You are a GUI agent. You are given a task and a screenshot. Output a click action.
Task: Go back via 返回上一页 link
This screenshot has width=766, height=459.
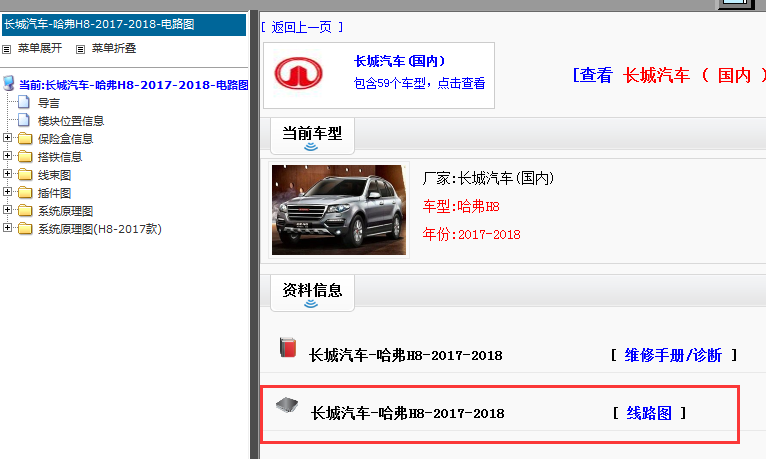(301, 27)
